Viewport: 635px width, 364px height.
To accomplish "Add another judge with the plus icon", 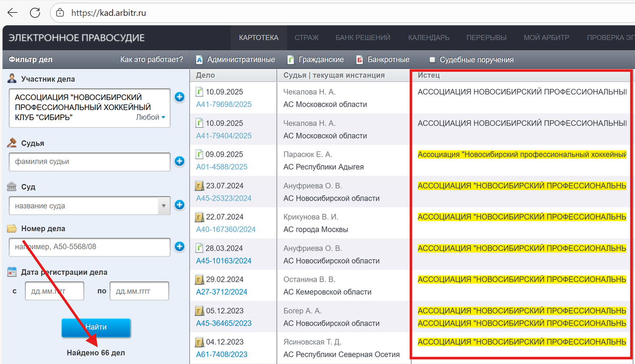I will 179,161.
